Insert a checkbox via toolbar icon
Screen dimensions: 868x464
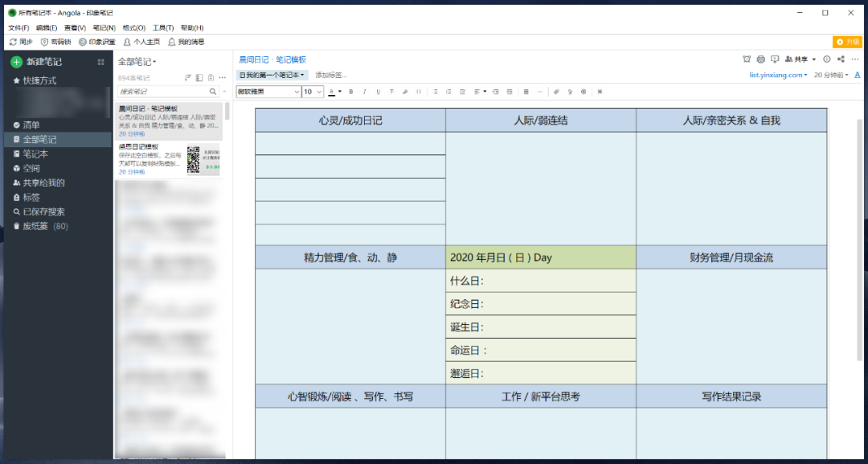click(462, 92)
